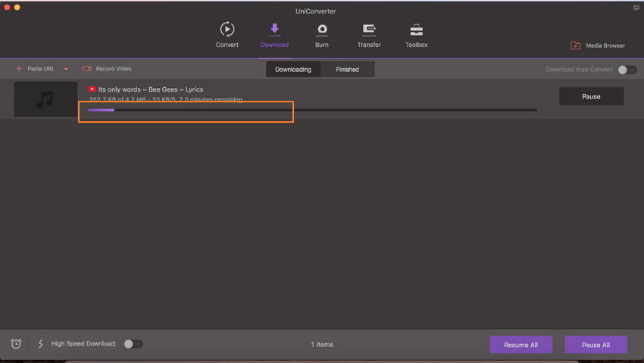The height and width of the screenshot is (363, 644).
Task: Toggle Download then Convert switch
Action: 627,70
